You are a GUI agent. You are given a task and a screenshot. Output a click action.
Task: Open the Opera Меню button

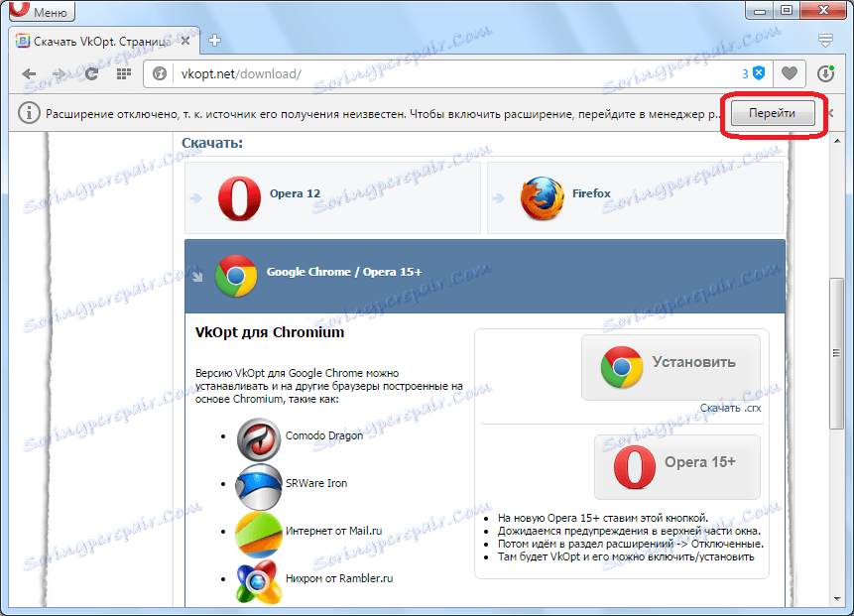(42, 11)
